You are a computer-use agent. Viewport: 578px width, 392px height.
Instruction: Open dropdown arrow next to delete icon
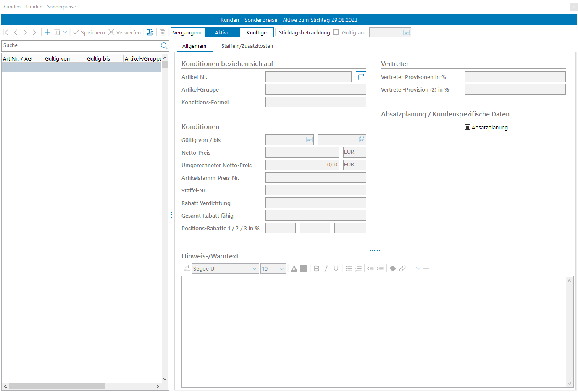65,32
